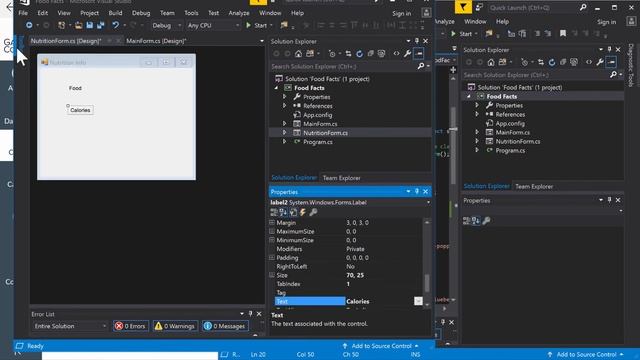The width and height of the screenshot is (640, 360).
Task: Switch to Team Explorer tab in front window
Action: [342, 178]
